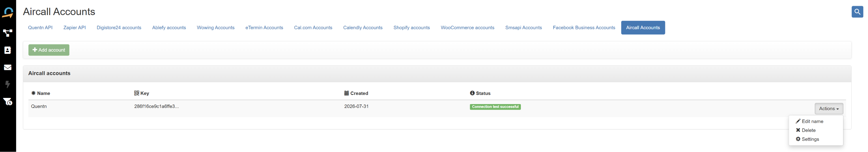
Task: Open the contacts icon in sidebar
Action: pos(8,50)
